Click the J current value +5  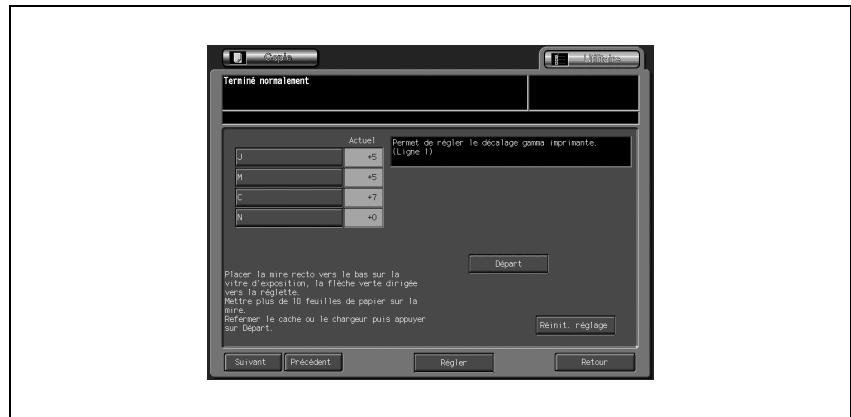click(364, 157)
